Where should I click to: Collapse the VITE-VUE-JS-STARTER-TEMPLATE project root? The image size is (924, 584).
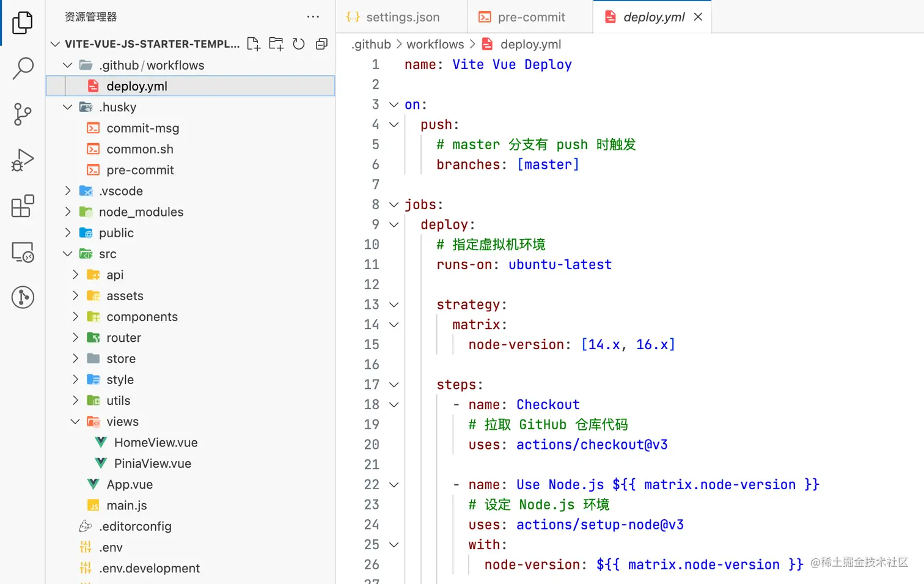56,44
